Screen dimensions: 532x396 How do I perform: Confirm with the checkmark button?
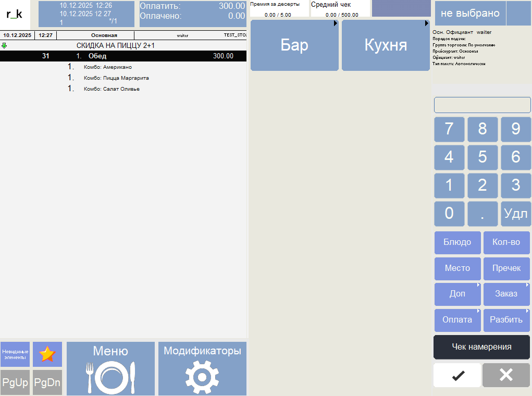tap(457, 375)
